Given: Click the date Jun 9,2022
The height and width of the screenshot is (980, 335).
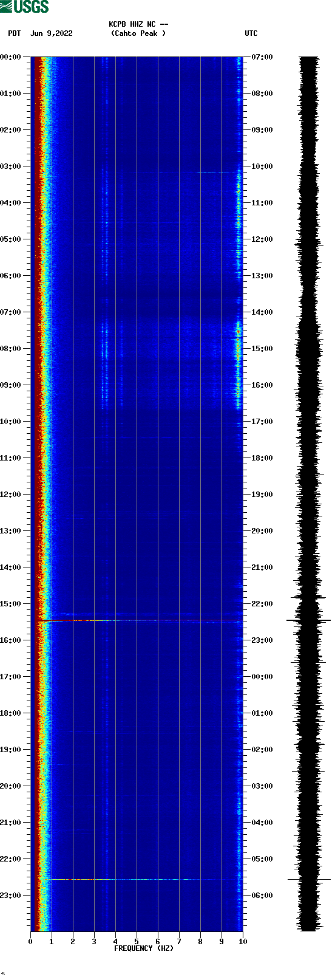Looking at the screenshot, I should [x=52, y=33].
